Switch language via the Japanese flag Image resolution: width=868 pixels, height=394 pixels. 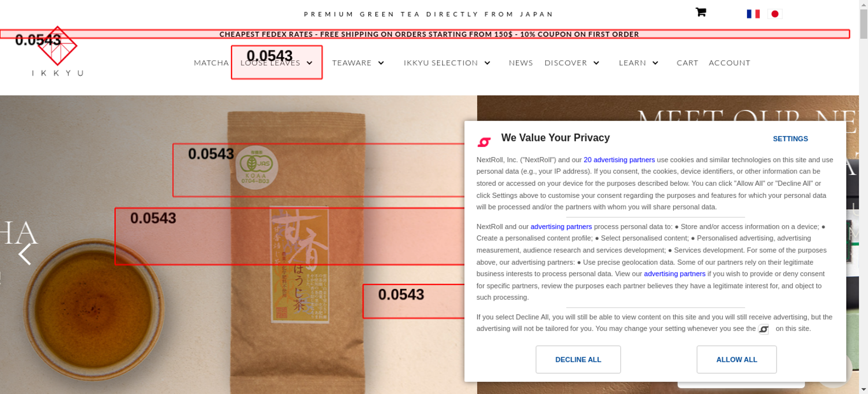(775, 14)
